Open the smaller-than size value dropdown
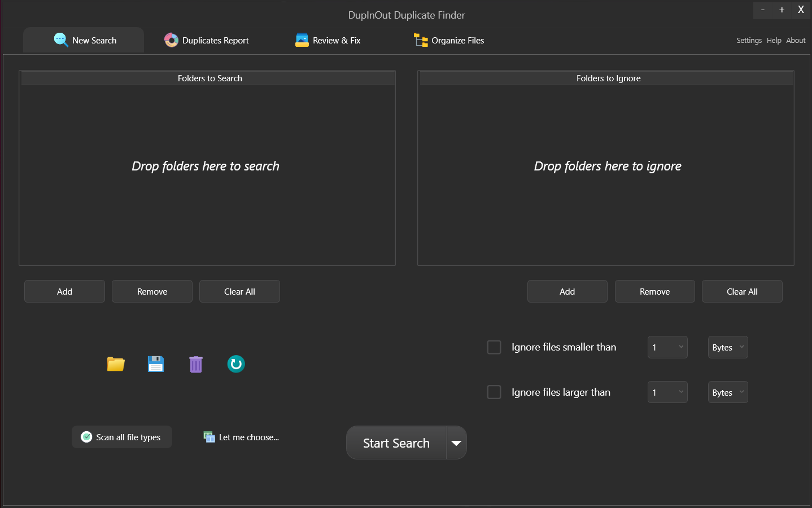Viewport: 812px width, 508px height. (667, 347)
